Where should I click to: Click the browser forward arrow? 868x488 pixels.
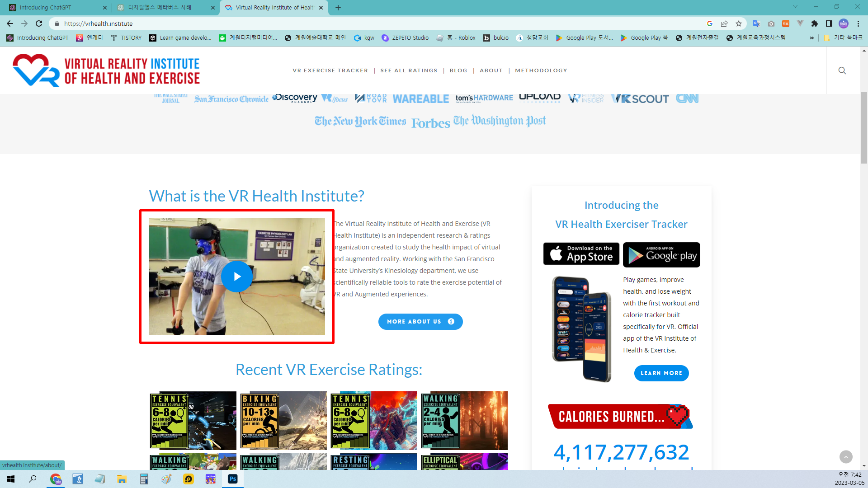pyautogui.click(x=24, y=23)
